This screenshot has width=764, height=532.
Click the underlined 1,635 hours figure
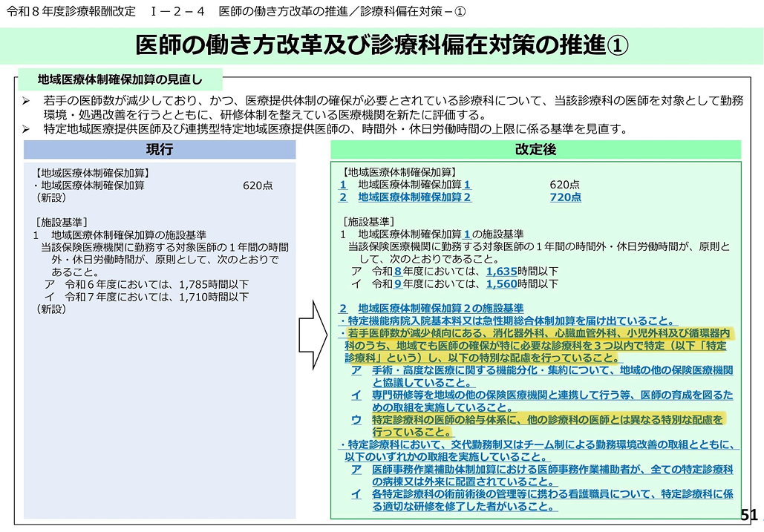tap(501, 271)
